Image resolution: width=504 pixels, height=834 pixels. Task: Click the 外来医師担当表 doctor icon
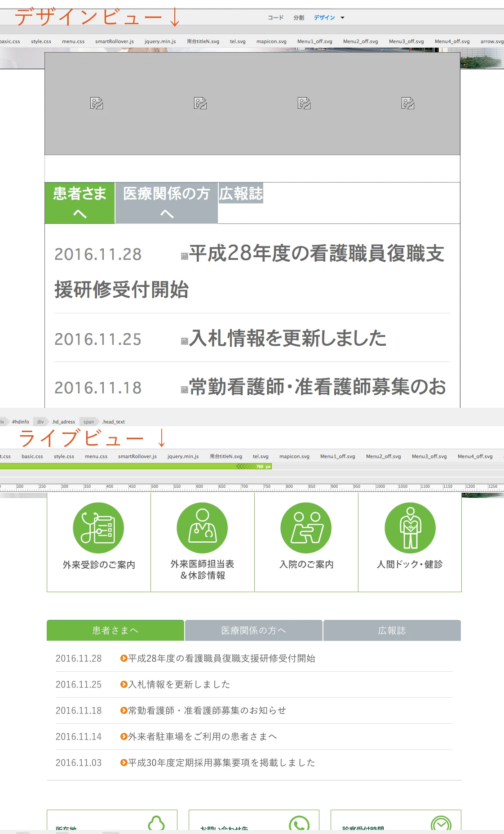pos(202,528)
